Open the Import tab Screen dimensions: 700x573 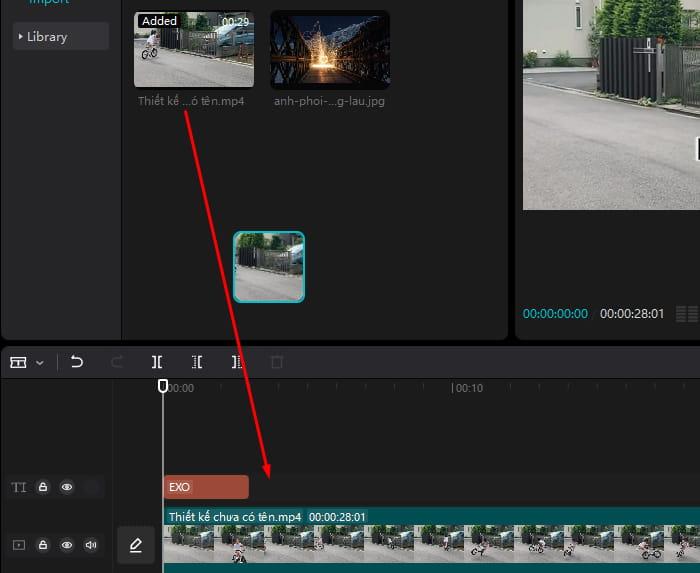tap(49, 2)
